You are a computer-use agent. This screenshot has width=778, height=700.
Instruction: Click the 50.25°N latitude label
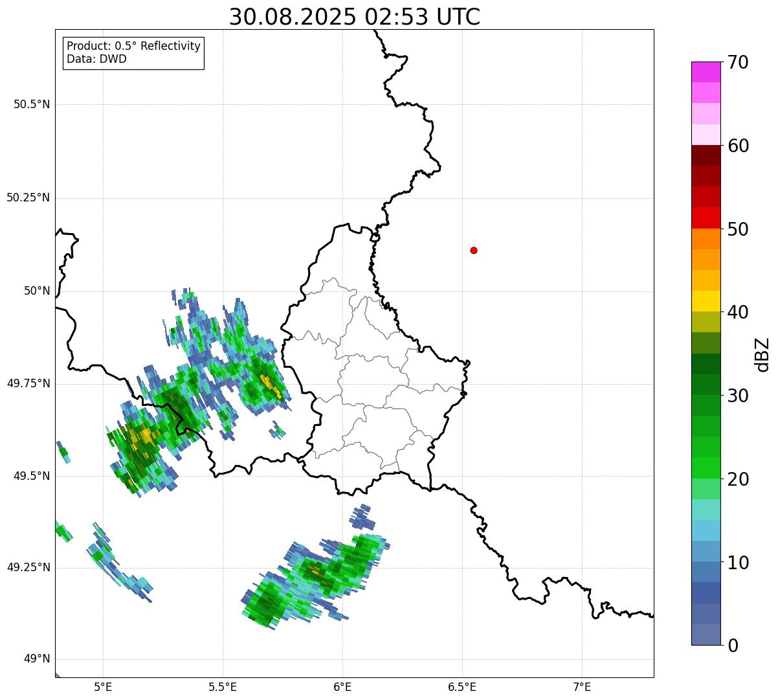[x=28, y=198]
